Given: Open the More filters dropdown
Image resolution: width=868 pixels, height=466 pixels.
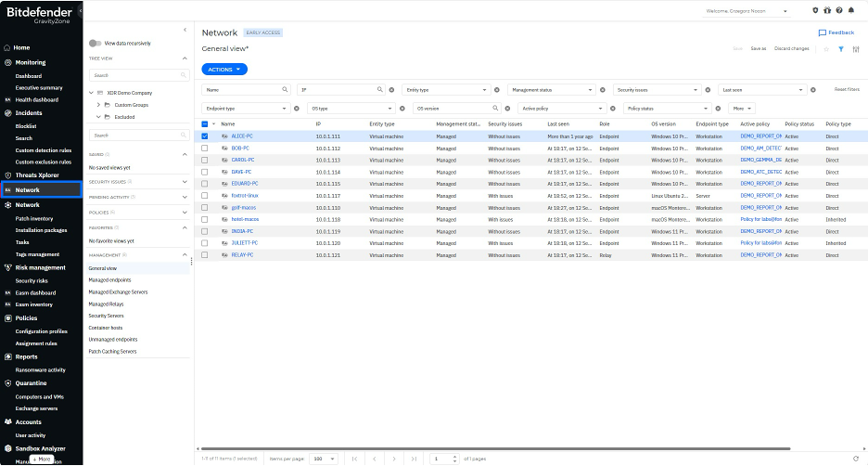Looking at the screenshot, I should tap(742, 109).
